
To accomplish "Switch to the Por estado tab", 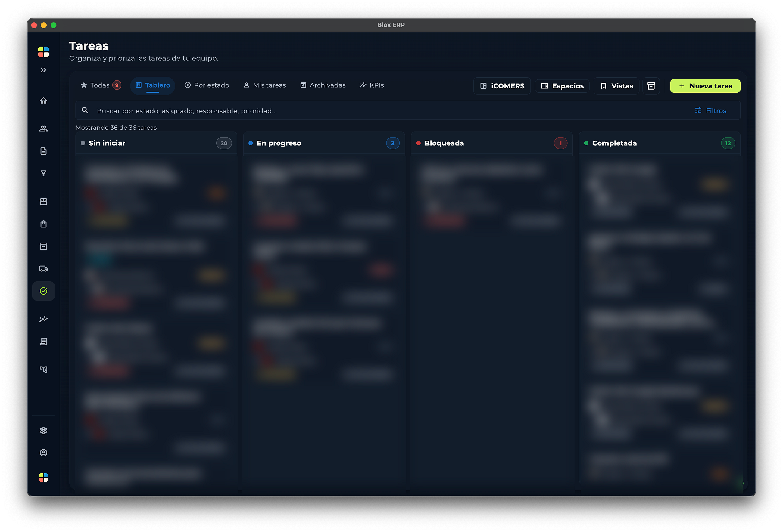I will pos(207,85).
